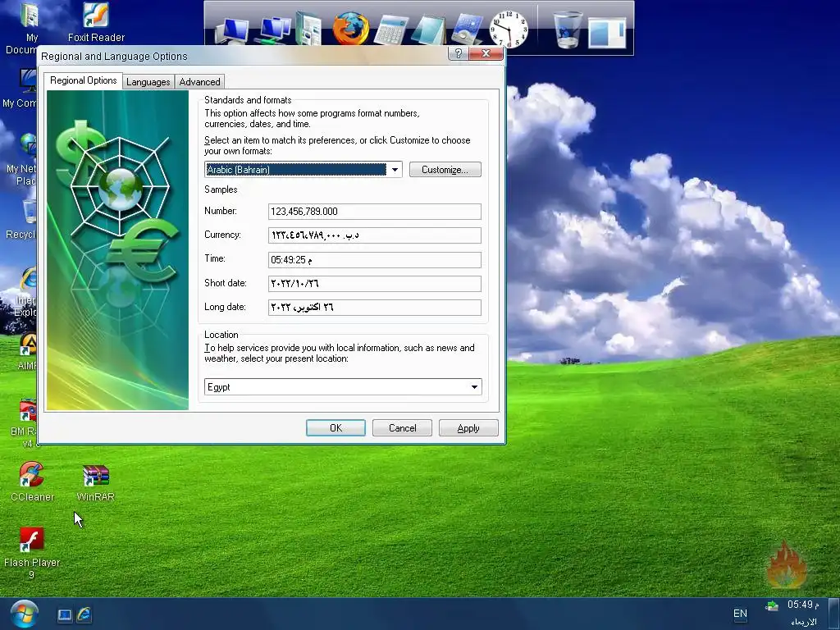This screenshot has height=630, width=840.
Task: Click the EN language indicator in taskbar
Action: [x=740, y=614]
